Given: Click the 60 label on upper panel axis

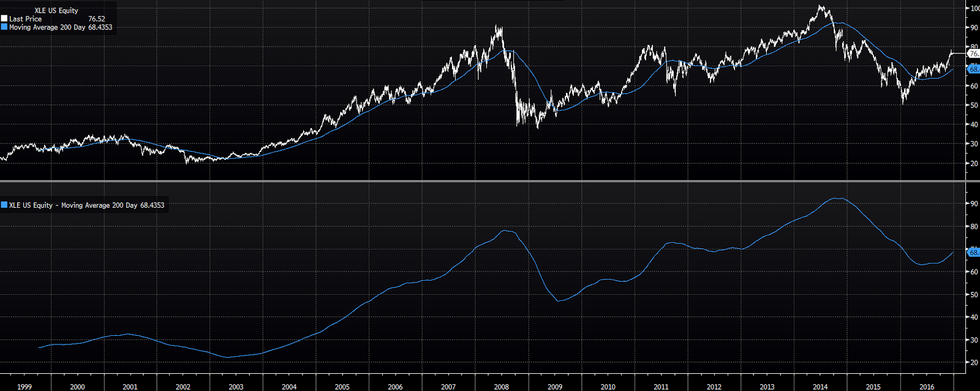Looking at the screenshot, I should (x=974, y=86).
